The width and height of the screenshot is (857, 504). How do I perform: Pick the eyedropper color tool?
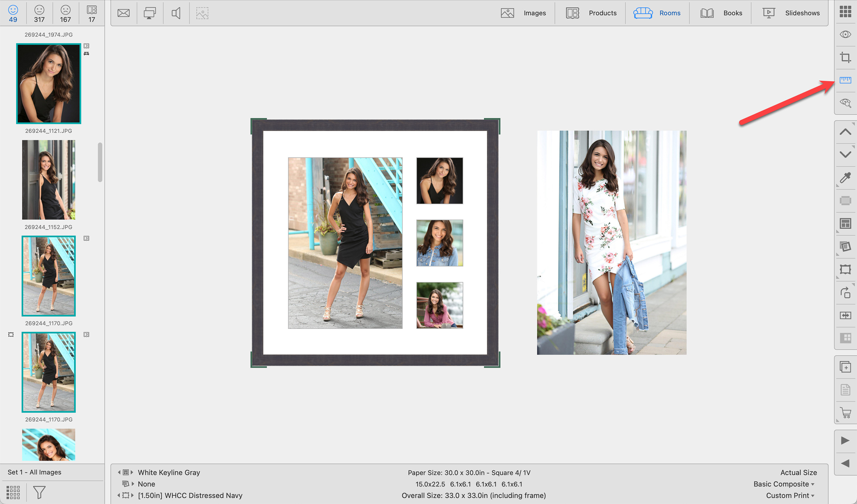(845, 178)
